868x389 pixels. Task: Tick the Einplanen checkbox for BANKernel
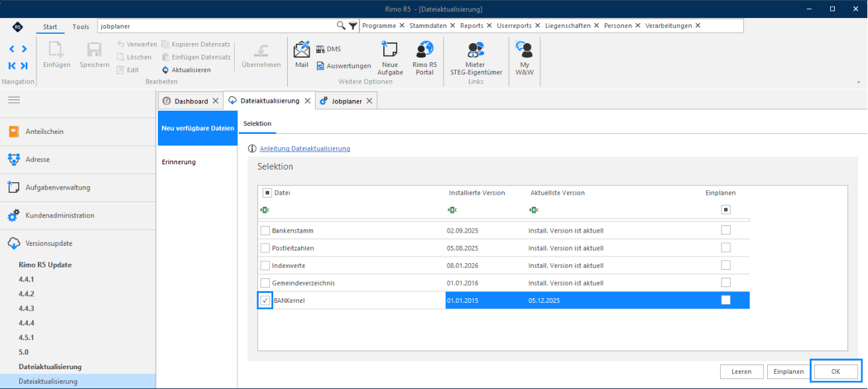[x=726, y=300]
